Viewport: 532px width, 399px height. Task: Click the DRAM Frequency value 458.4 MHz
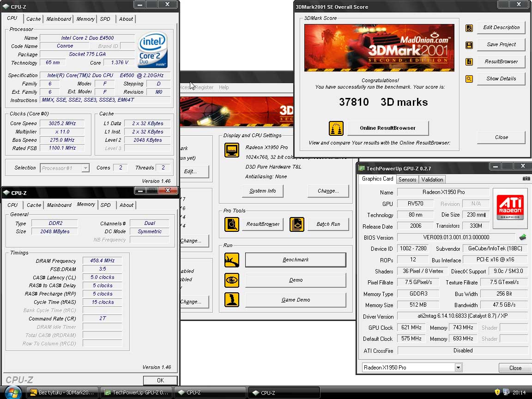coord(102,260)
